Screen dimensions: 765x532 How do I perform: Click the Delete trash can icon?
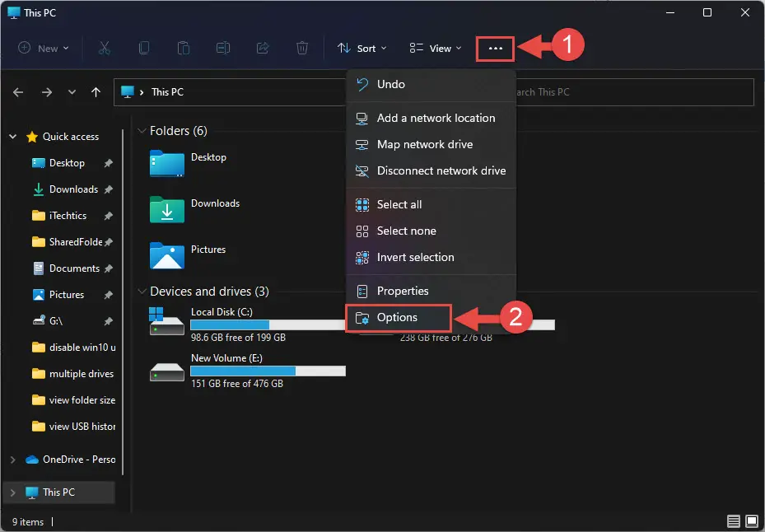tap(302, 49)
